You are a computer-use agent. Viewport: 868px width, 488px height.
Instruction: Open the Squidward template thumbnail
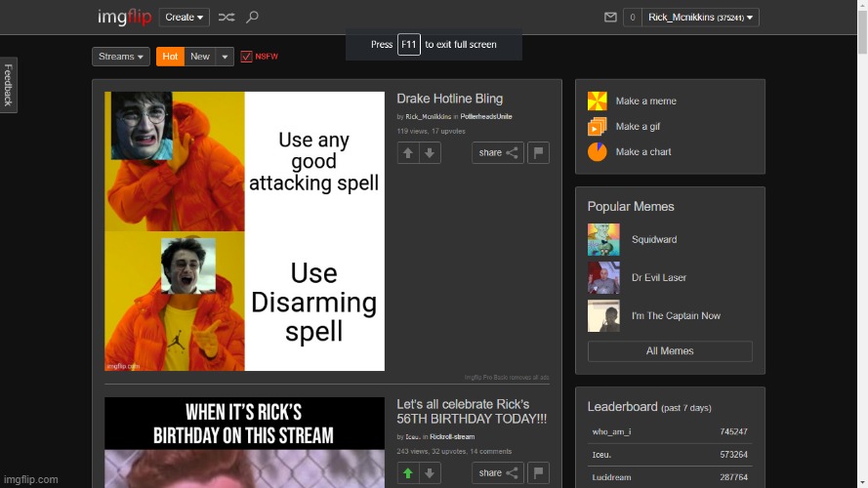(x=603, y=239)
